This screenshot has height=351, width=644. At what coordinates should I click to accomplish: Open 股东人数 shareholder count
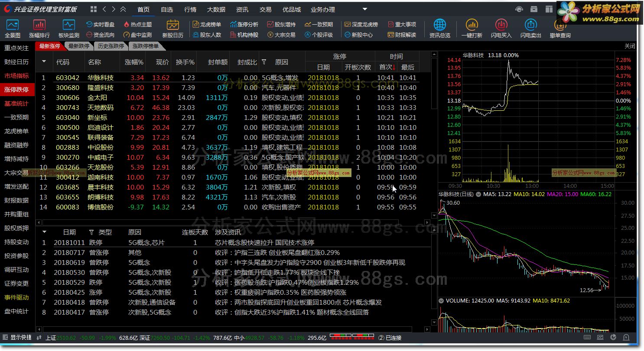point(207,35)
